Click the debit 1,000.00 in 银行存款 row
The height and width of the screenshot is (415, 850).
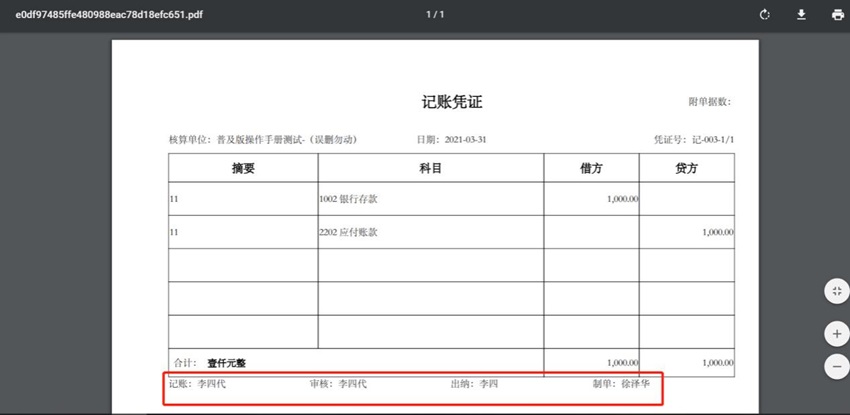click(622, 199)
